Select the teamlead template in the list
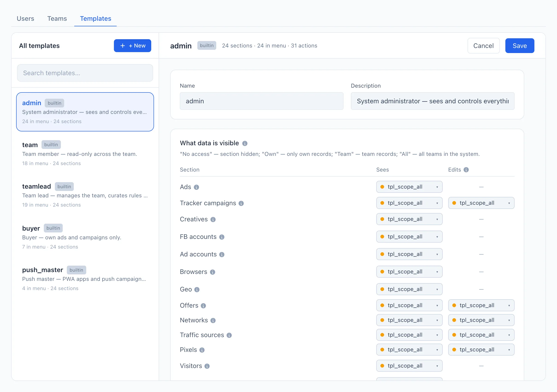557x392 pixels. [85, 195]
